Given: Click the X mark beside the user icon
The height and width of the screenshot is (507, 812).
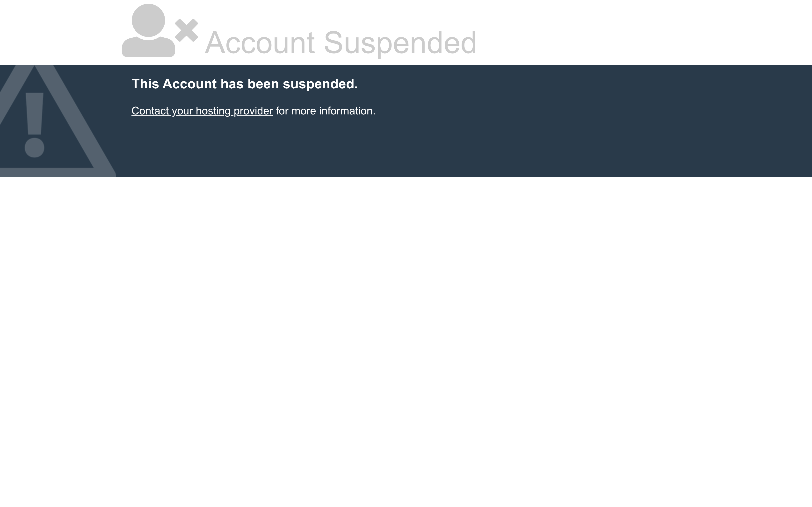Looking at the screenshot, I should click(x=187, y=30).
